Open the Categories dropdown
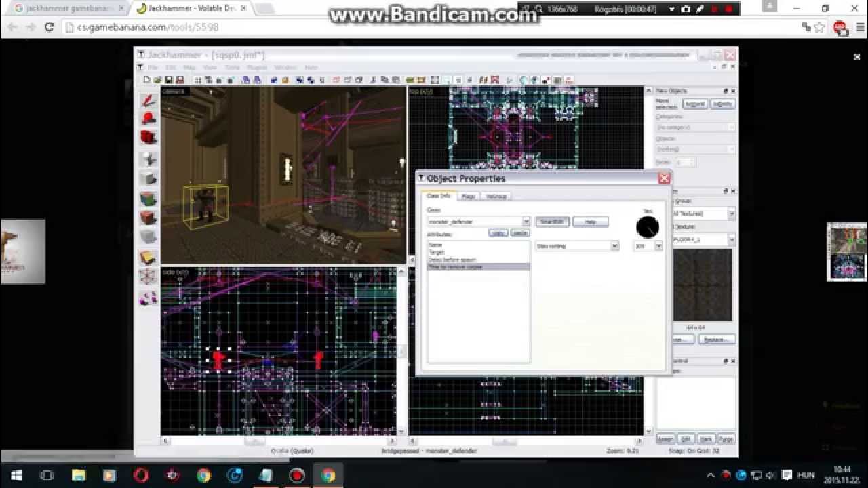Viewport: 868px width, 488px height. (x=696, y=127)
